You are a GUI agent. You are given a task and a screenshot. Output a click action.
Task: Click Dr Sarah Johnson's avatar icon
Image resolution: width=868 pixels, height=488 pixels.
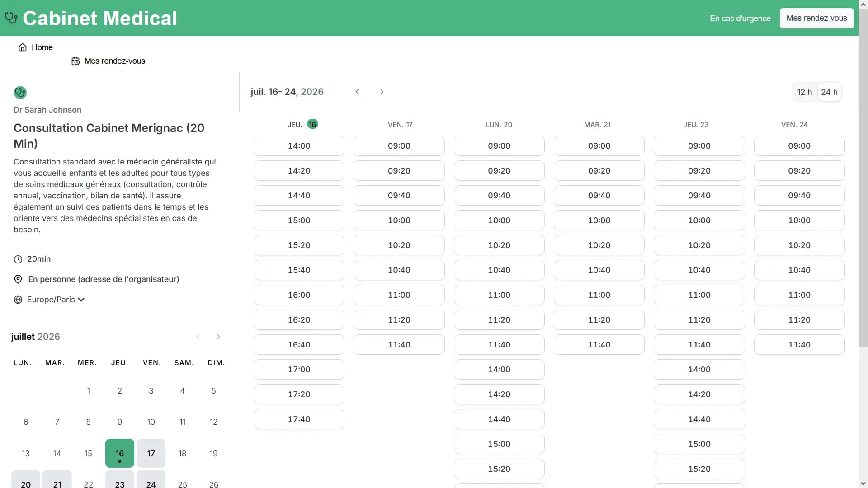(x=20, y=93)
